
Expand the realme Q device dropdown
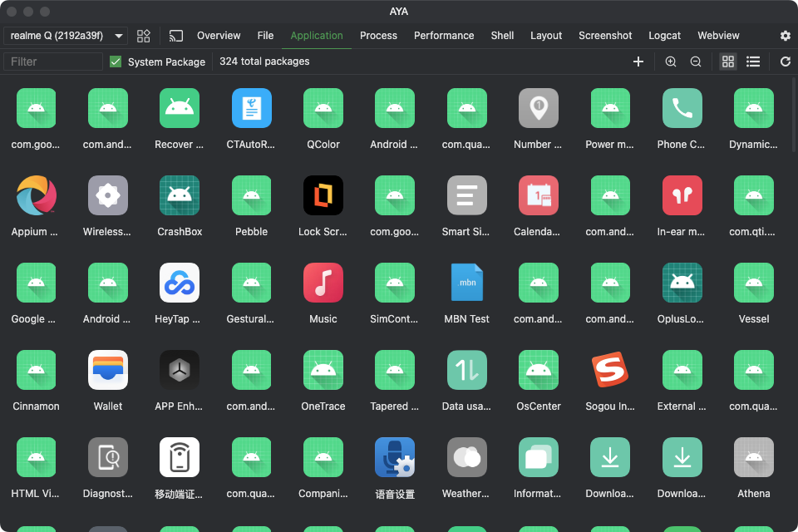(x=66, y=36)
